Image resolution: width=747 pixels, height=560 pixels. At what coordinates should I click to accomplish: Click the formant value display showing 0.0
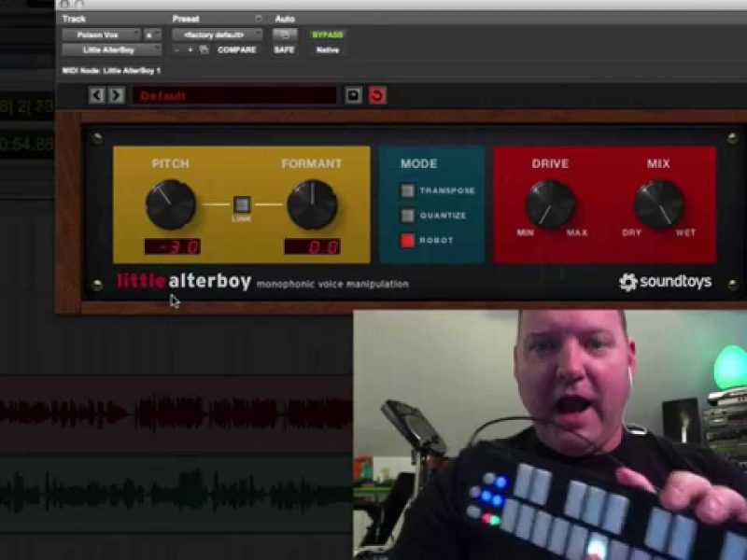[312, 246]
